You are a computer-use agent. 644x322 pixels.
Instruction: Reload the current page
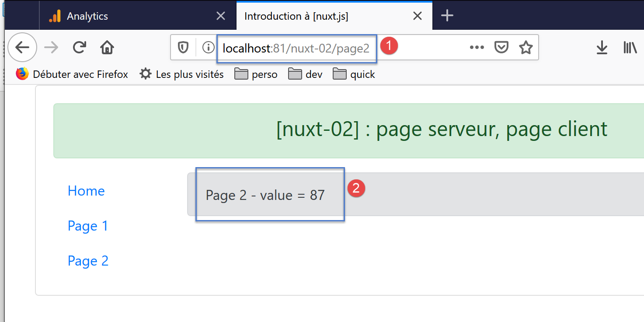point(79,47)
